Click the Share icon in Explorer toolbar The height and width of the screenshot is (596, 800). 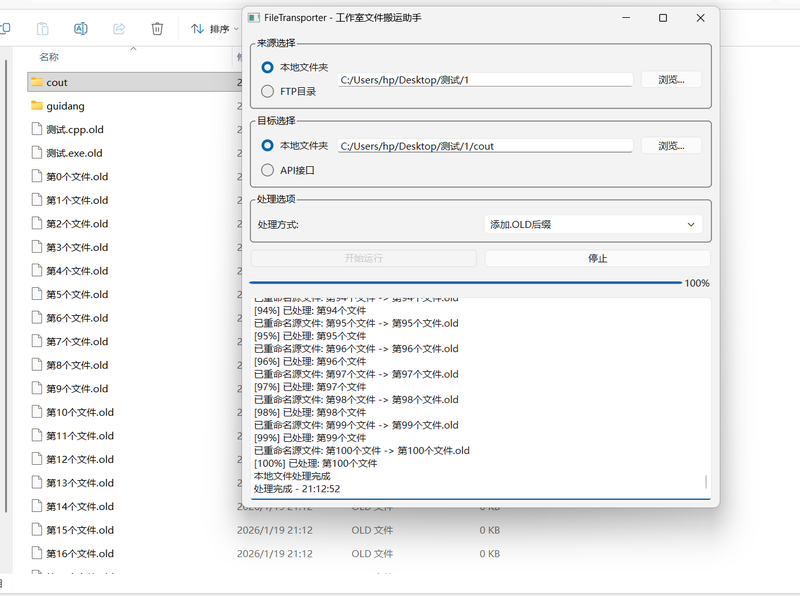tap(119, 29)
